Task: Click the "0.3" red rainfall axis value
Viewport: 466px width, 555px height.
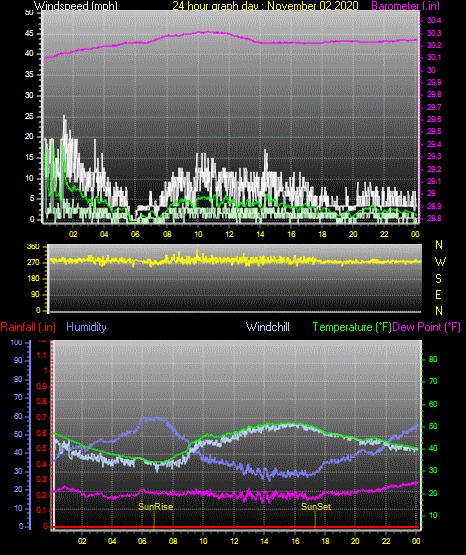Action: 42,479
